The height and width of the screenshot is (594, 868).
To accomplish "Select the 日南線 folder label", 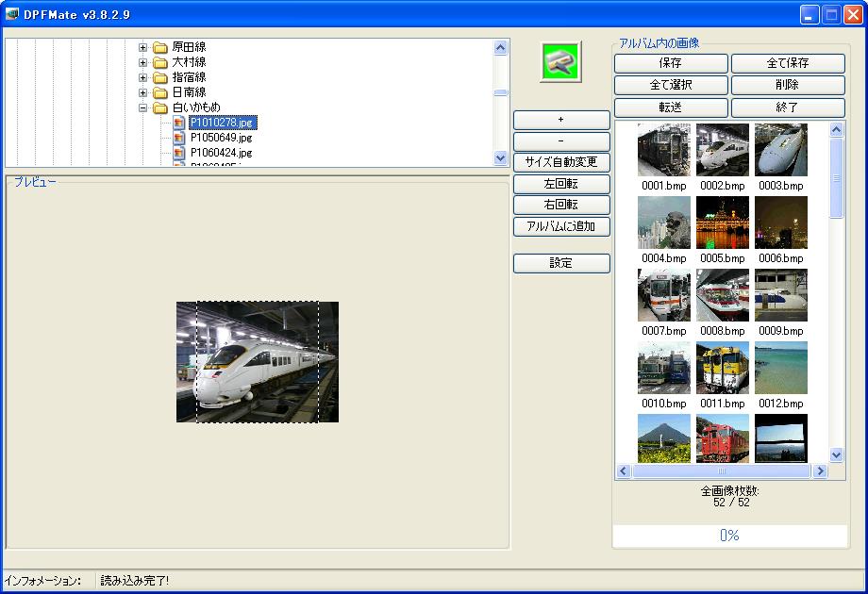I will pos(189,91).
